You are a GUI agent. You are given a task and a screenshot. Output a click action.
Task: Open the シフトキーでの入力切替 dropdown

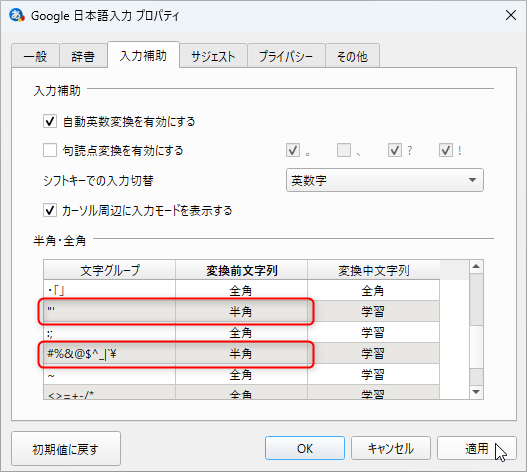pos(384,181)
